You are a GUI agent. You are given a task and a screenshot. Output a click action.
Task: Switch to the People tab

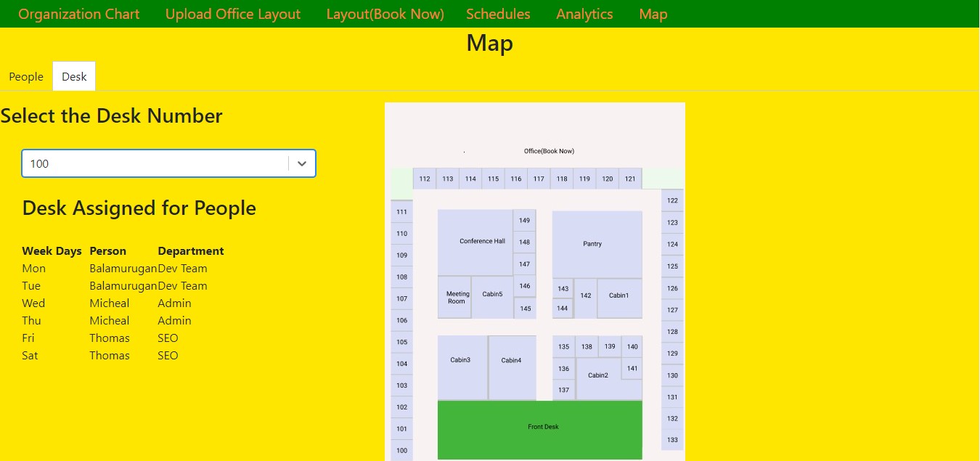tap(26, 76)
